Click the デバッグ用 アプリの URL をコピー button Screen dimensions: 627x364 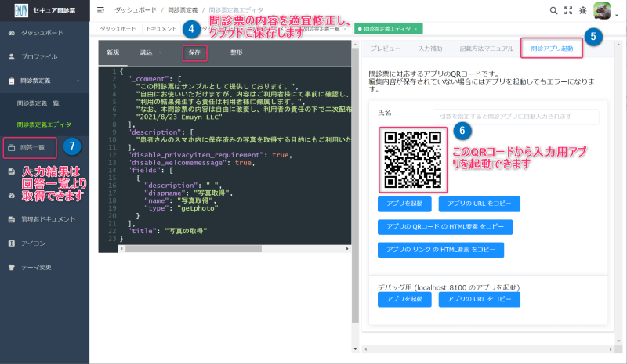pyautogui.click(x=480, y=299)
